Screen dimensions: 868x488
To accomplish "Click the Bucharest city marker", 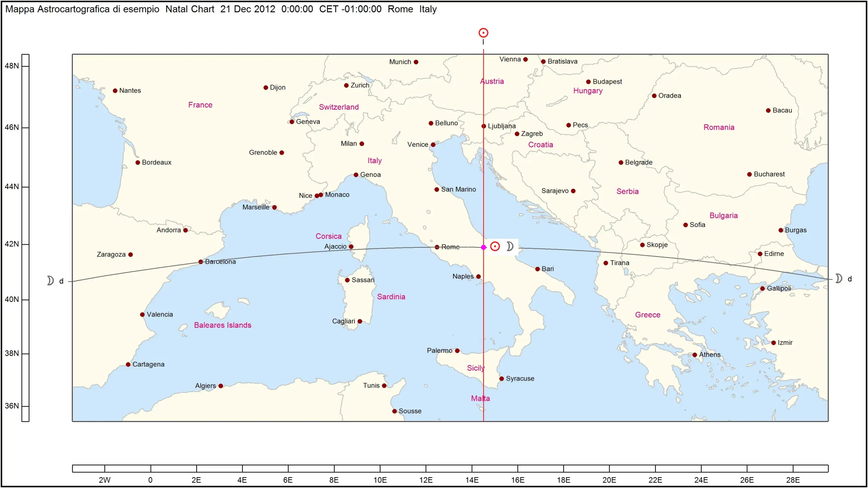I will (x=750, y=175).
